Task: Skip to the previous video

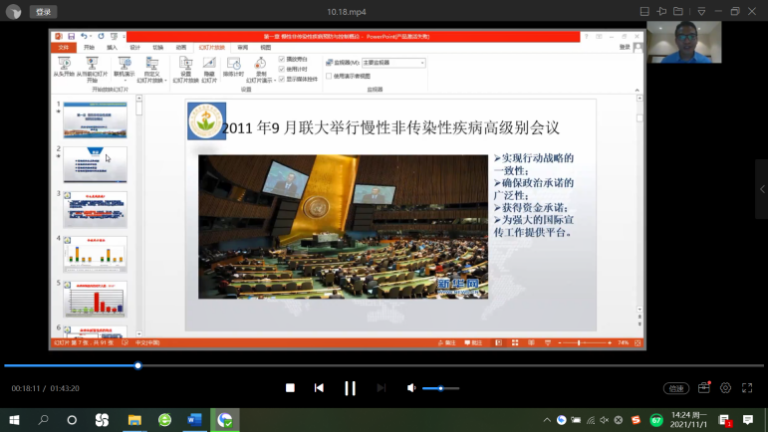Action: [319, 388]
